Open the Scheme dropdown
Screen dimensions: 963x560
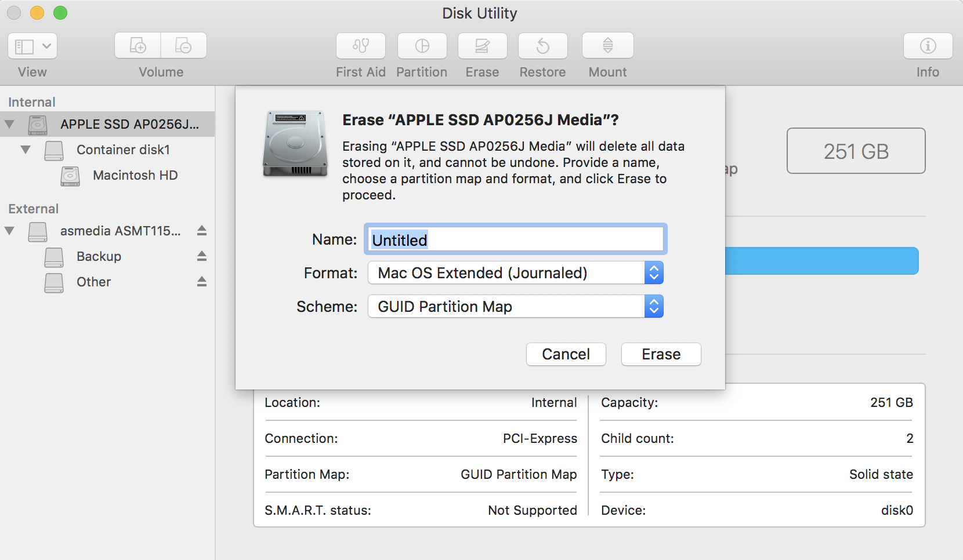(515, 307)
